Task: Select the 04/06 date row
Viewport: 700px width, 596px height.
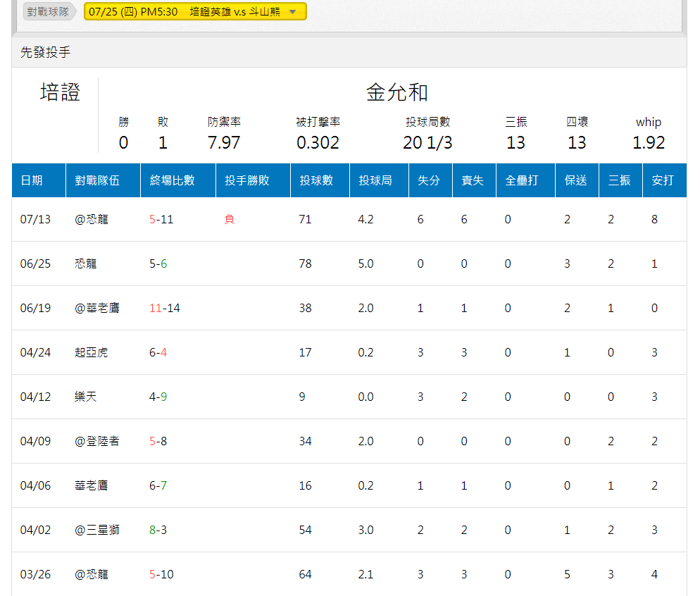Action: tap(349, 485)
